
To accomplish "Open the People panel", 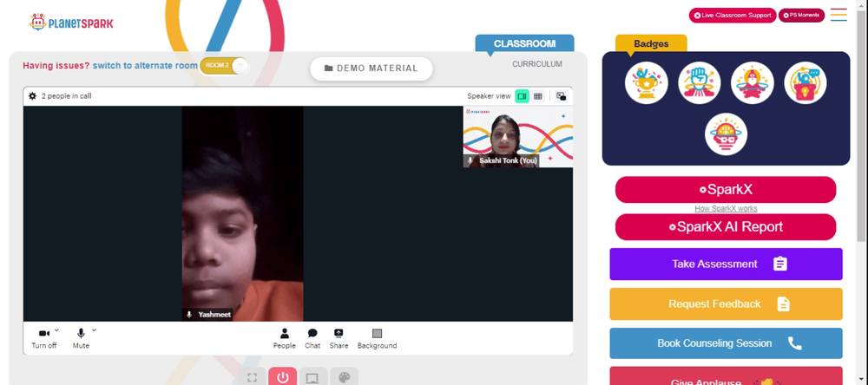I will click(x=285, y=338).
